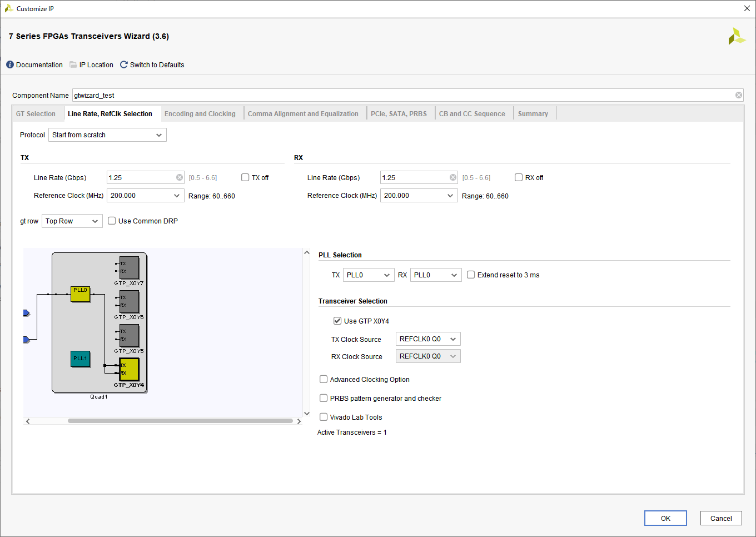
Task: Select the GTP_X0Y7 transceiver block
Action: [x=130, y=268]
